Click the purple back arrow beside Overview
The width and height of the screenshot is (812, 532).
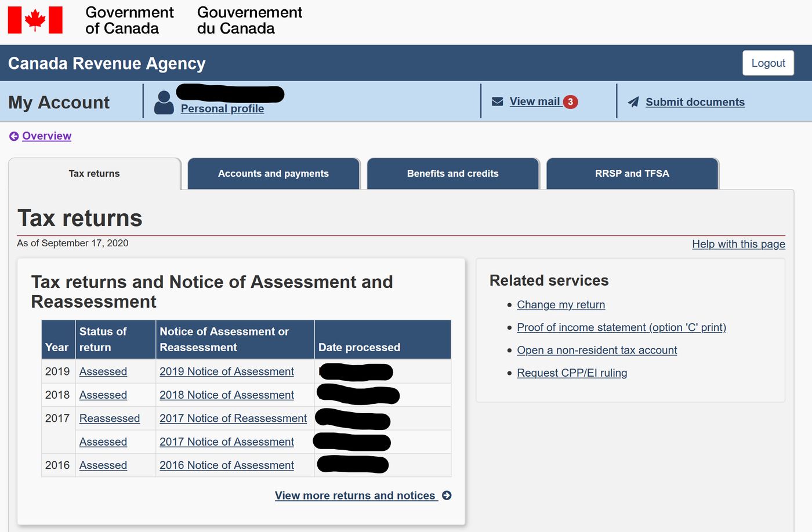point(14,136)
